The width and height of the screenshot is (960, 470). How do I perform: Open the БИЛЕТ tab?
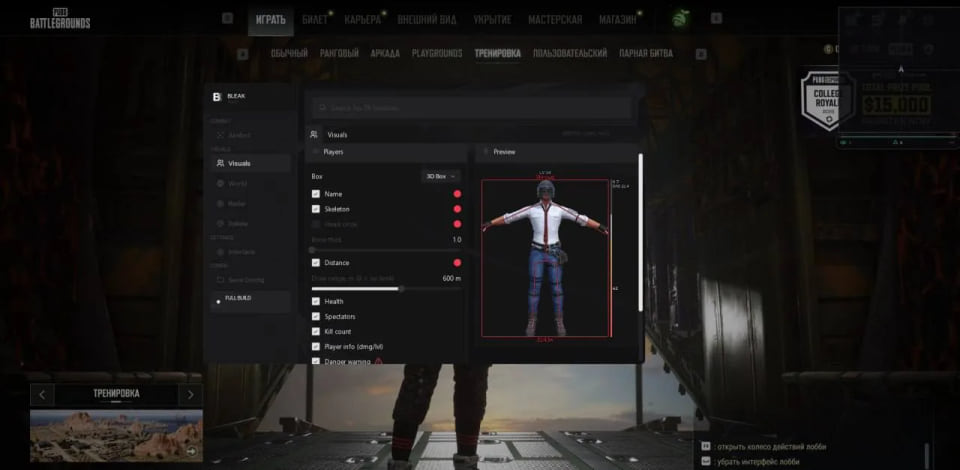pos(315,20)
